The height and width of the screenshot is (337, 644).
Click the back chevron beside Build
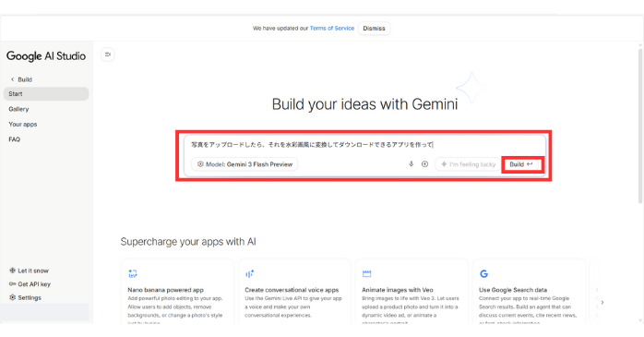[x=12, y=79]
